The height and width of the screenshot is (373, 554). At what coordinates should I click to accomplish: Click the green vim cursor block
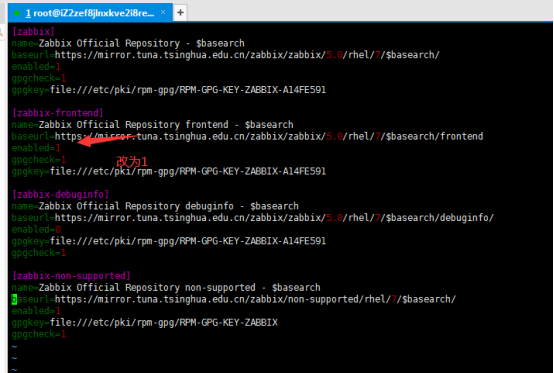(x=14, y=299)
